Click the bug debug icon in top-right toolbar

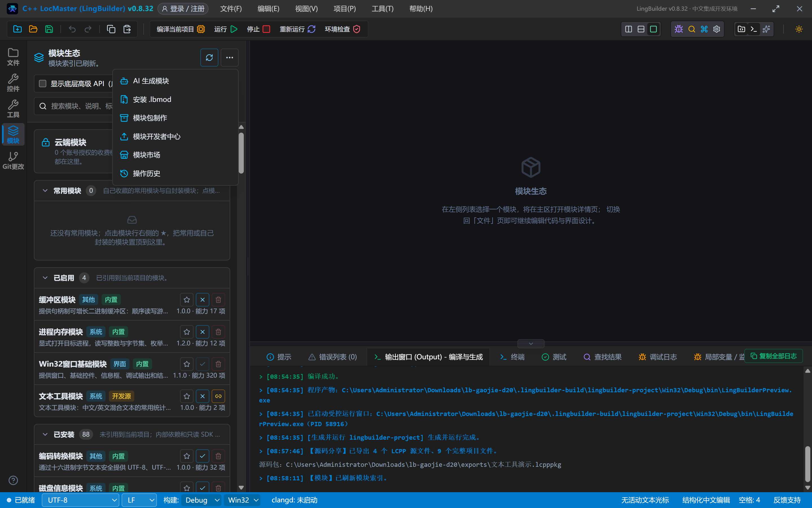click(679, 29)
